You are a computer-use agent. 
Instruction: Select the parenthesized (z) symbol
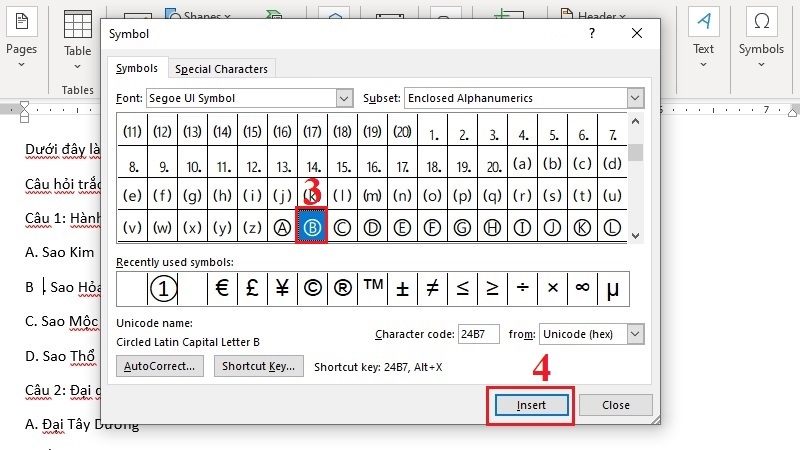coord(252,227)
